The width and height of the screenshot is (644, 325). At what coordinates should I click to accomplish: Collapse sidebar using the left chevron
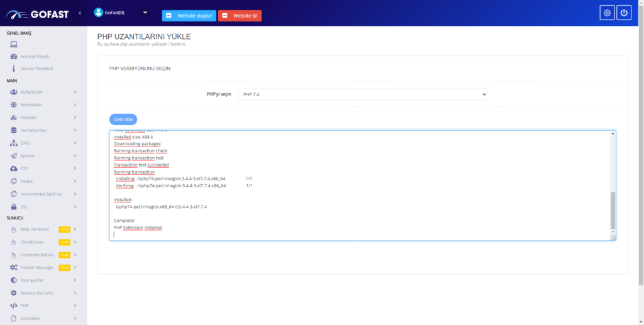click(80, 13)
